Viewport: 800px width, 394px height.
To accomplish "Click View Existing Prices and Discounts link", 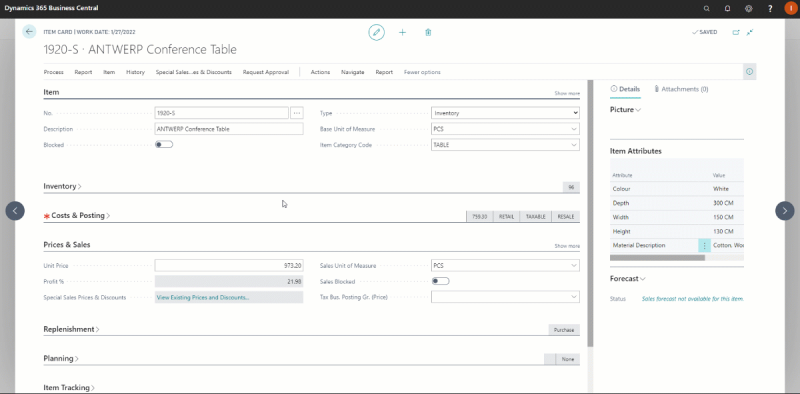I will [x=203, y=297].
